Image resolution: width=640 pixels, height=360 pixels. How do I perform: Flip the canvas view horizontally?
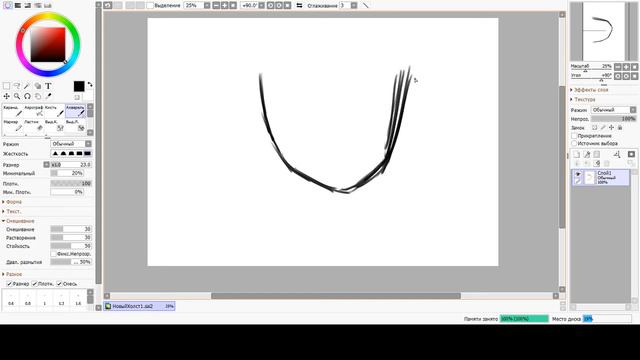pos(299,5)
